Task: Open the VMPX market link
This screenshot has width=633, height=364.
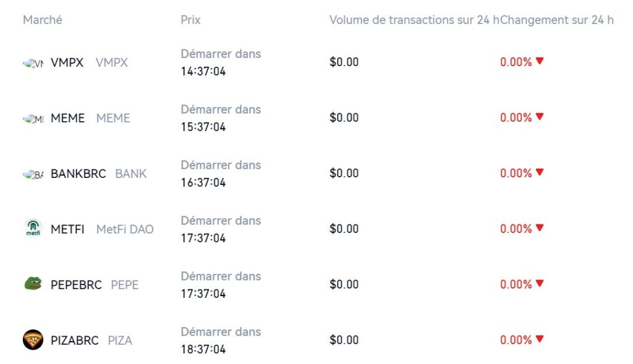Action: click(x=67, y=62)
